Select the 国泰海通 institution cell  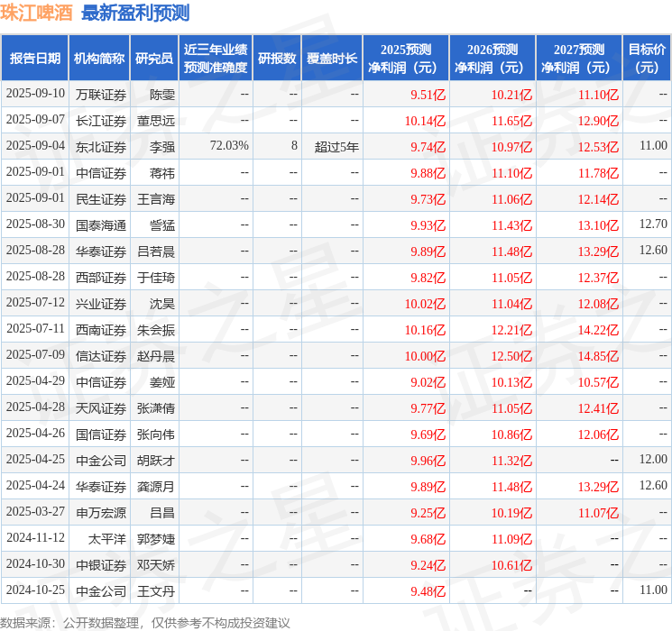click(101, 225)
